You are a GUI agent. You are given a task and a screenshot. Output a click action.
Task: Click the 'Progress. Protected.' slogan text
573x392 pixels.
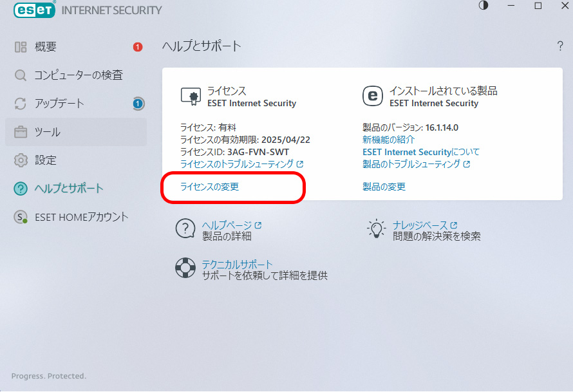coord(49,376)
